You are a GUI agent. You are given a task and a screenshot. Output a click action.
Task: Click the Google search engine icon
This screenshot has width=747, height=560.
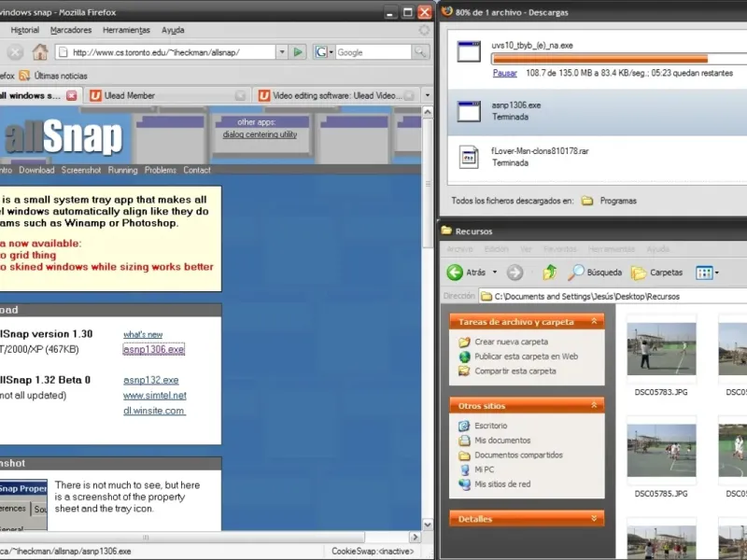click(321, 52)
